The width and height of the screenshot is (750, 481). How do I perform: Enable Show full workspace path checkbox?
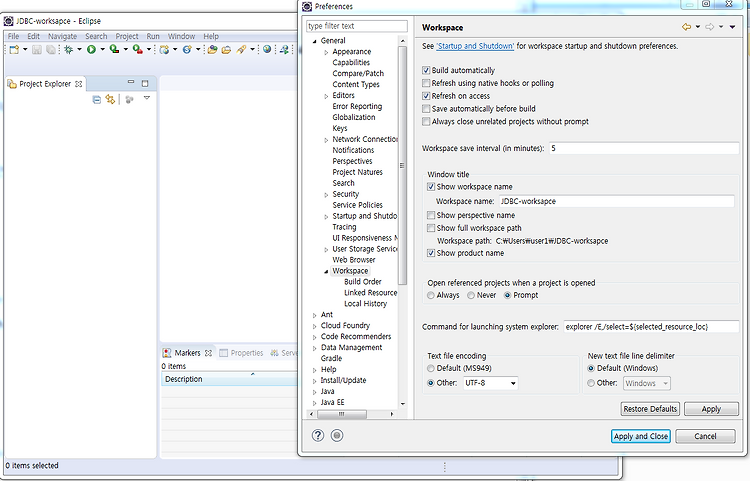pos(431,228)
